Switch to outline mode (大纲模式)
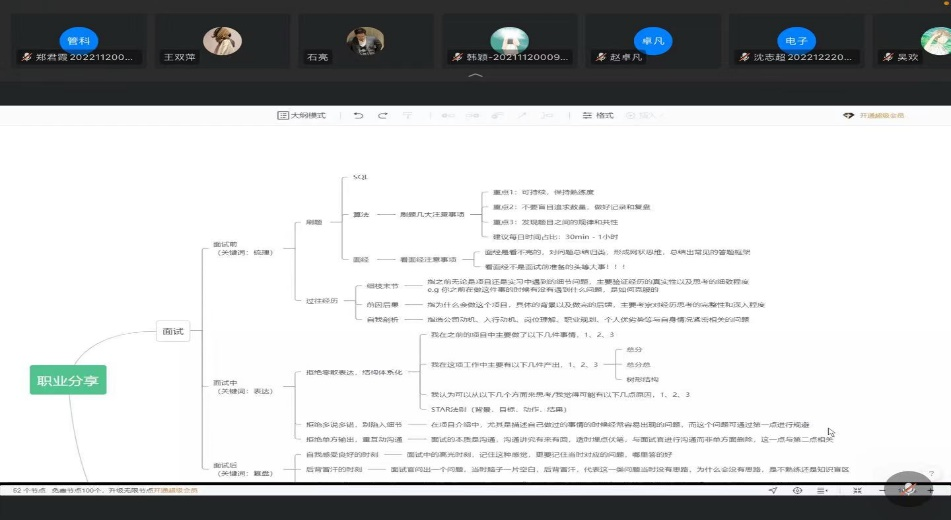This screenshot has height=520, width=951. click(302, 116)
